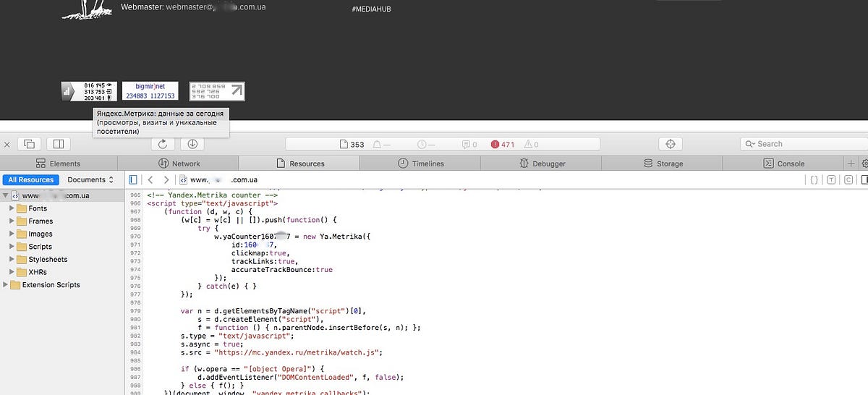Expand the XHRs folder arrow
The width and height of the screenshot is (868, 395).
(x=12, y=272)
